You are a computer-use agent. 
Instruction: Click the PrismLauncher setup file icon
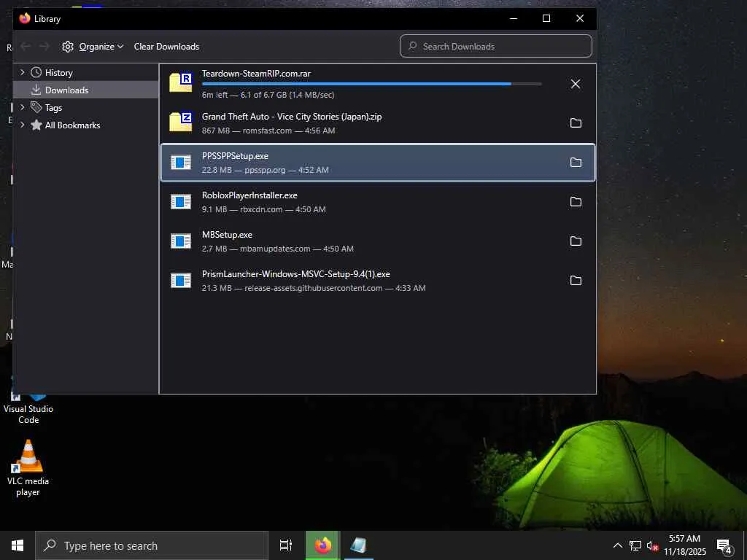point(181,281)
